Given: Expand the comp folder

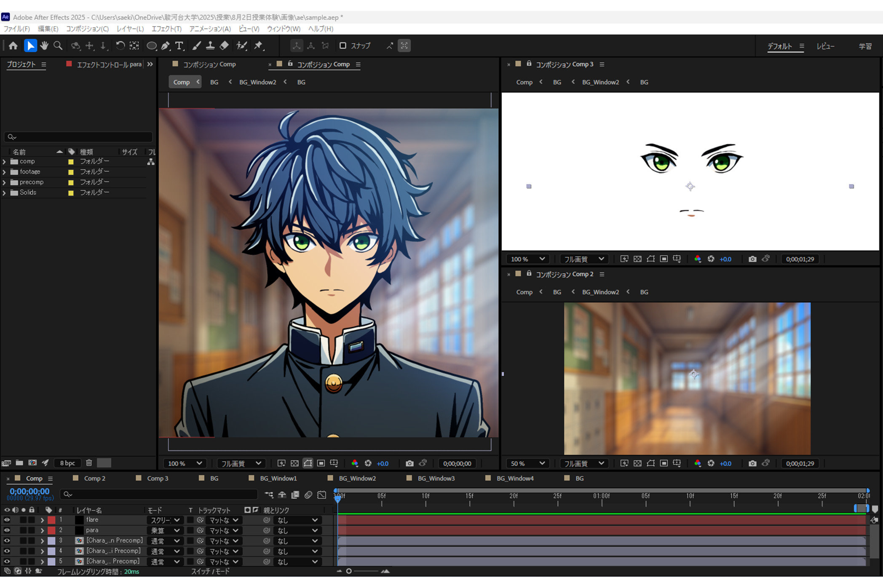Looking at the screenshot, I should 4,161.
